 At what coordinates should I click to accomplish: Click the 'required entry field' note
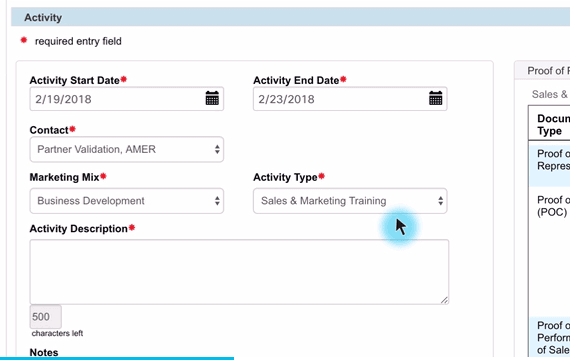click(x=78, y=41)
